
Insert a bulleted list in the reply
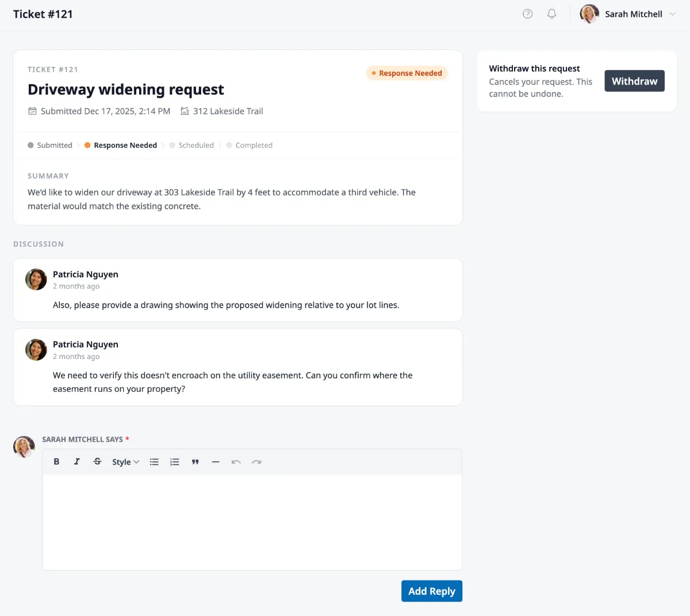point(154,461)
